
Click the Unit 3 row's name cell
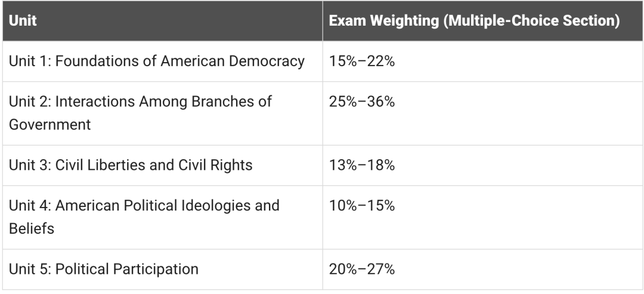[x=130, y=165]
